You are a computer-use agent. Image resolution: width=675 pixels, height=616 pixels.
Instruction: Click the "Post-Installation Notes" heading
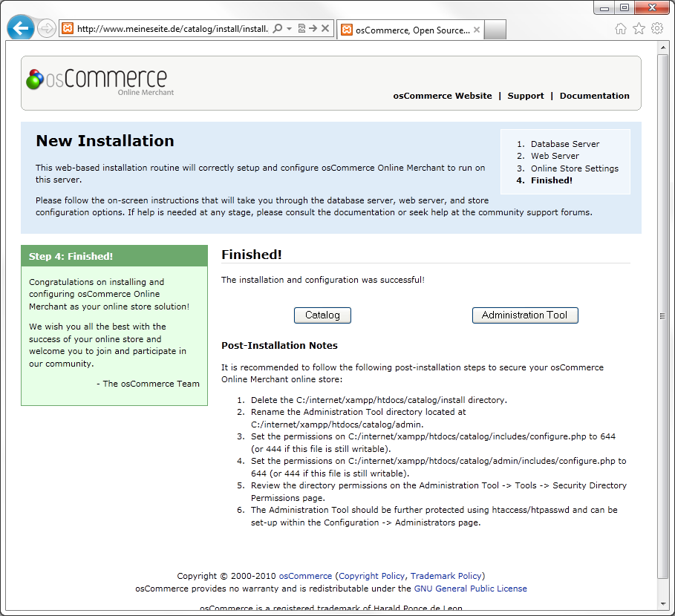point(279,345)
